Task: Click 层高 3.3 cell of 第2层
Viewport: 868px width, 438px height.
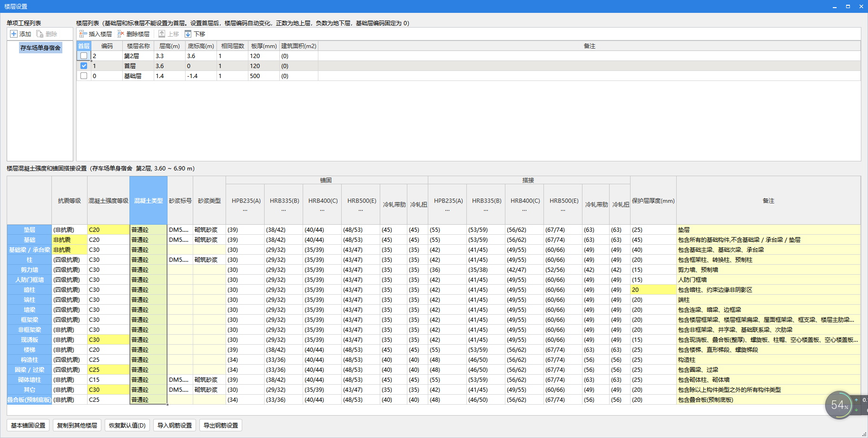Action: click(x=170, y=56)
